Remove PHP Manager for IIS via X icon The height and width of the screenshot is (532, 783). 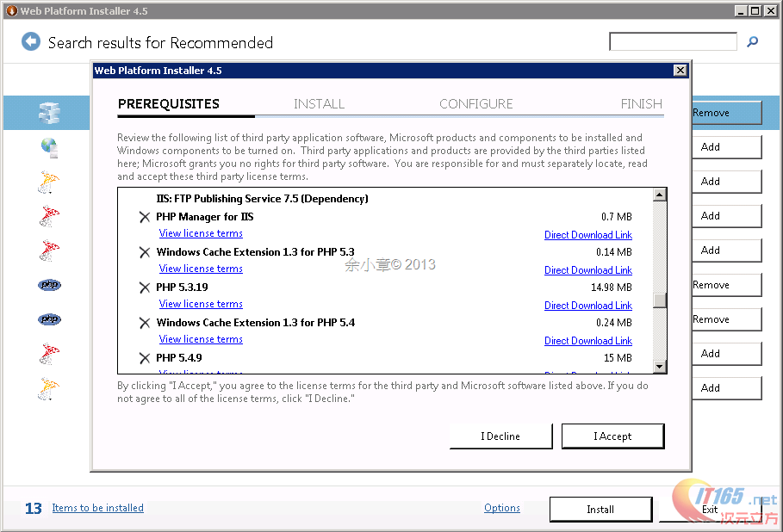pos(145,217)
